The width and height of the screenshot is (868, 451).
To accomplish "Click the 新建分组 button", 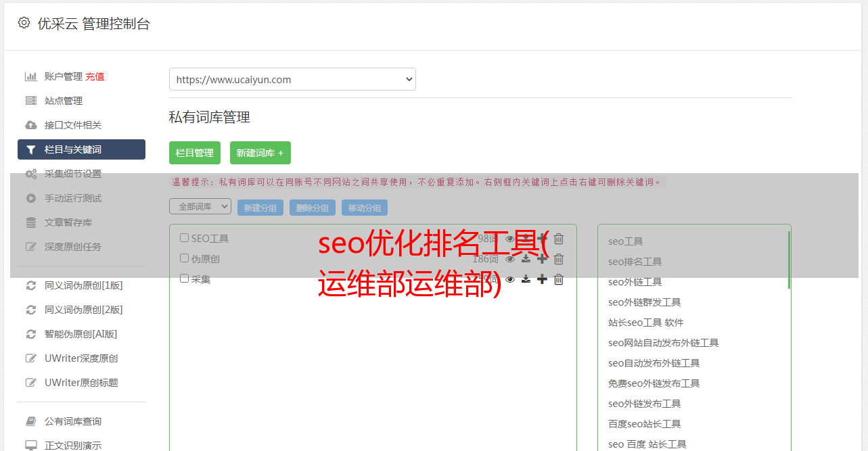I will pyautogui.click(x=260, y=208).
